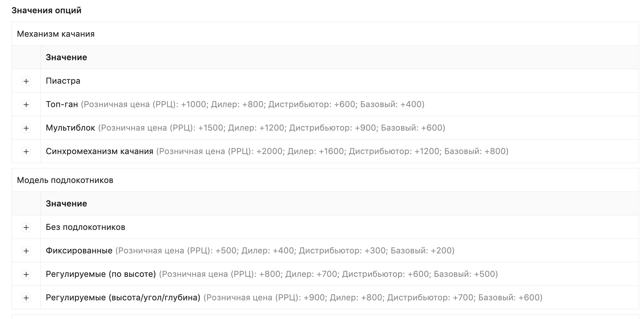Click the Модель подлокотников section title
The image size is (644, 319).
[x=65, y=180]
